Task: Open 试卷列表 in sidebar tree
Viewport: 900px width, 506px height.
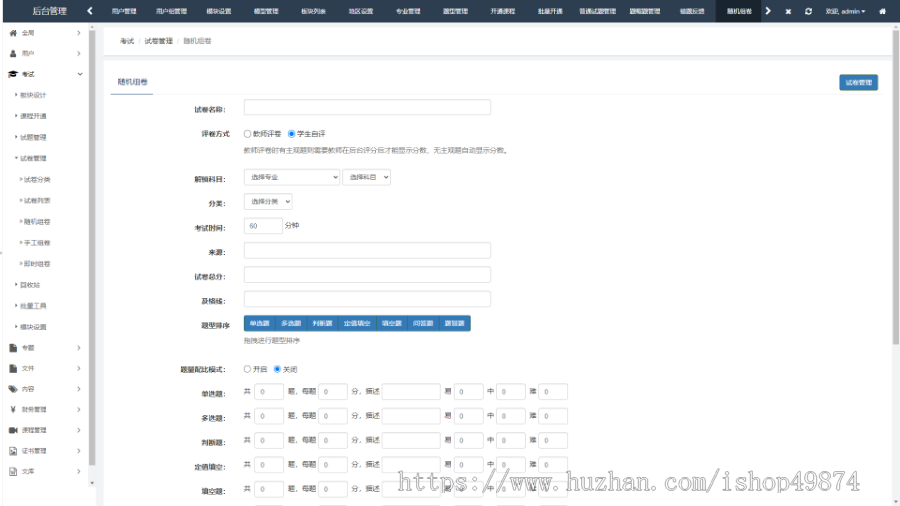Action: 37,201
